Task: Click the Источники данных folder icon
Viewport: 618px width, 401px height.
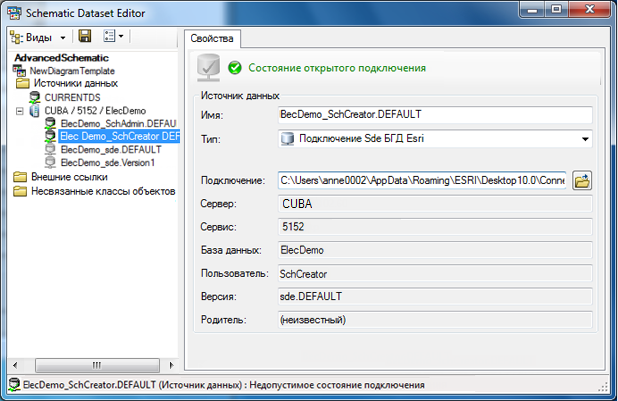Action: tap(23, 83)
